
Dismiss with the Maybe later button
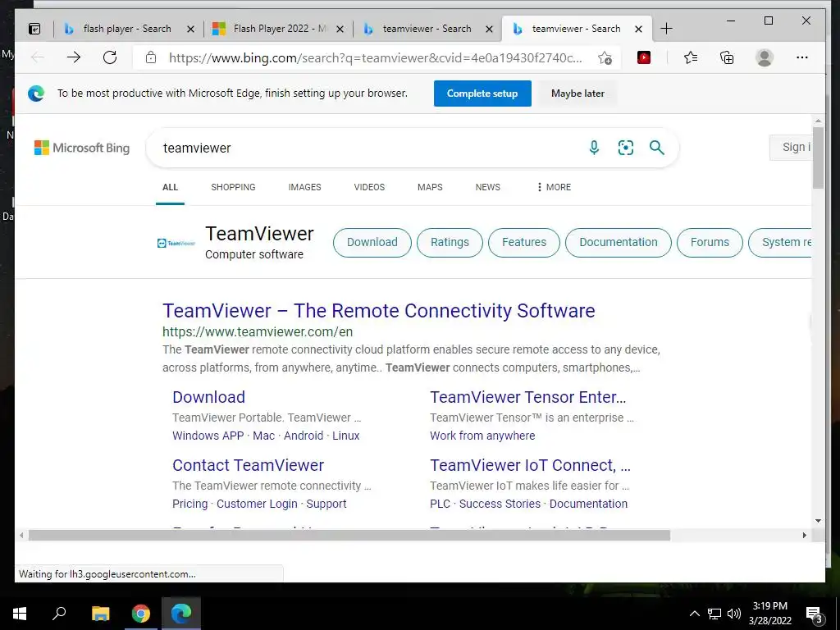(577, 94)
